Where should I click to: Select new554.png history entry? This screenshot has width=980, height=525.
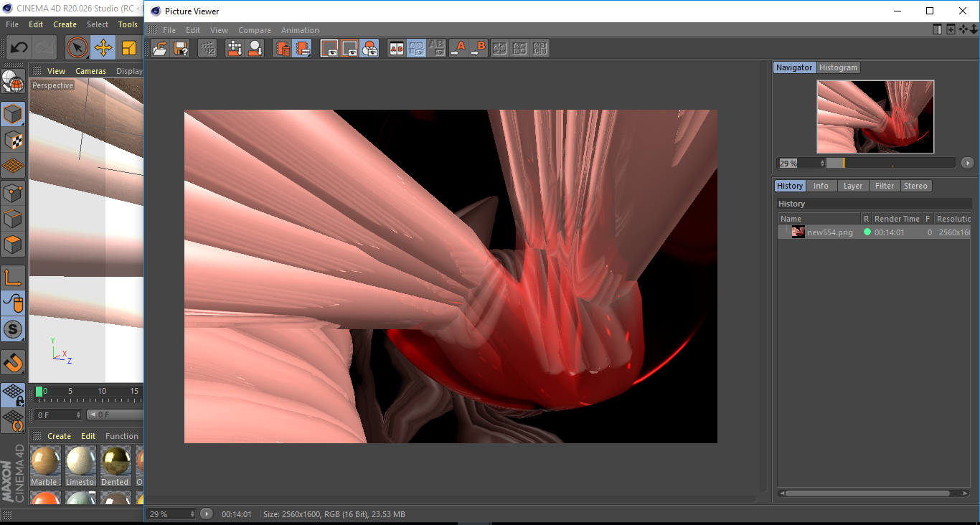874,232
